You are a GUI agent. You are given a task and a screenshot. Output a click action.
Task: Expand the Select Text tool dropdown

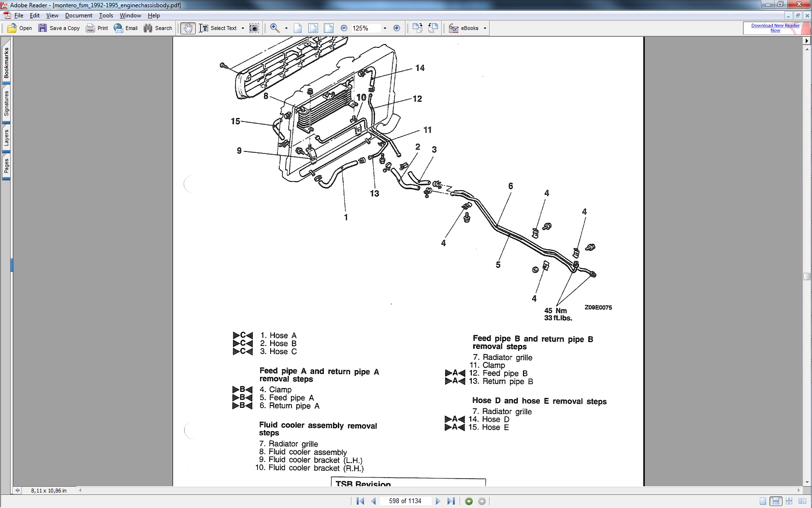pyautogui.click(x=243, y=28)
